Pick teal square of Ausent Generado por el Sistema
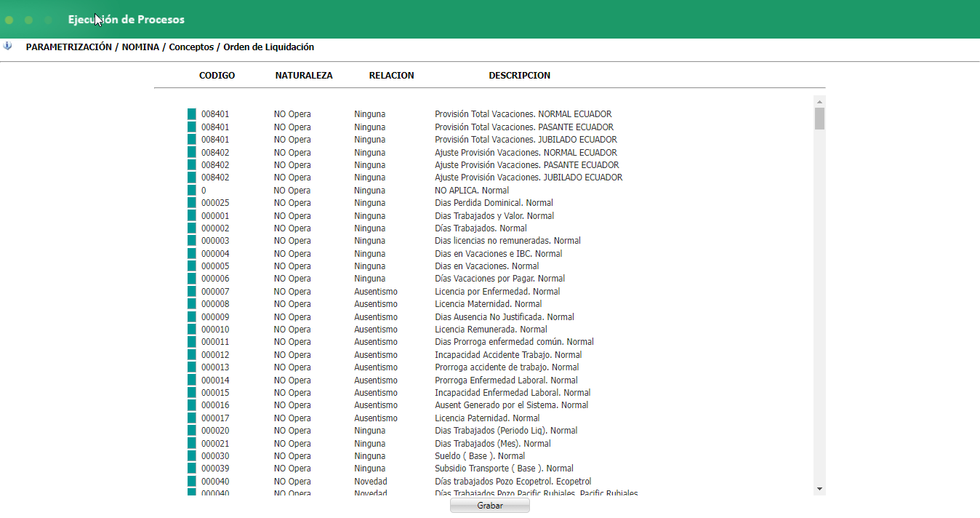This screenshot has height=518, width=980. [x=192, y=405]
